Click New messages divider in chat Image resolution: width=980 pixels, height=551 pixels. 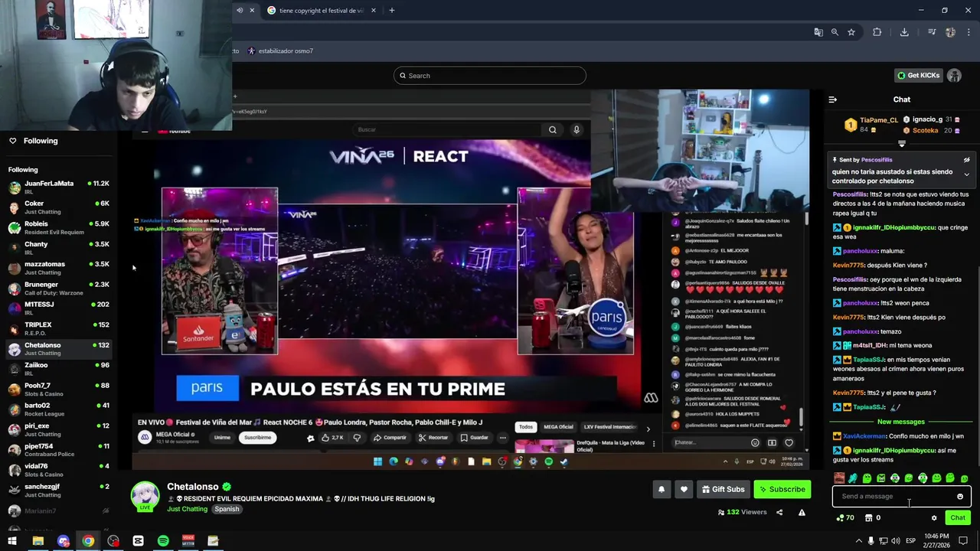pos(901,422)
